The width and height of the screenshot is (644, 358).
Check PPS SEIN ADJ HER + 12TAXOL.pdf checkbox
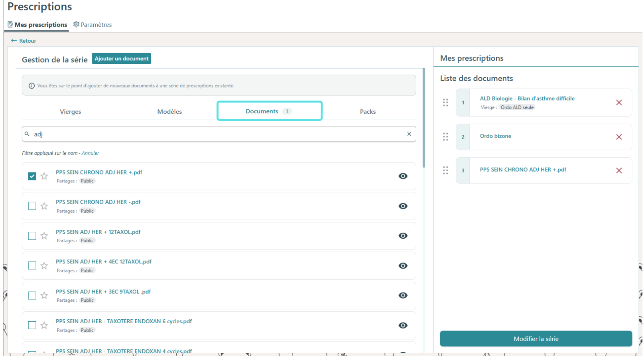coord(32,236)
